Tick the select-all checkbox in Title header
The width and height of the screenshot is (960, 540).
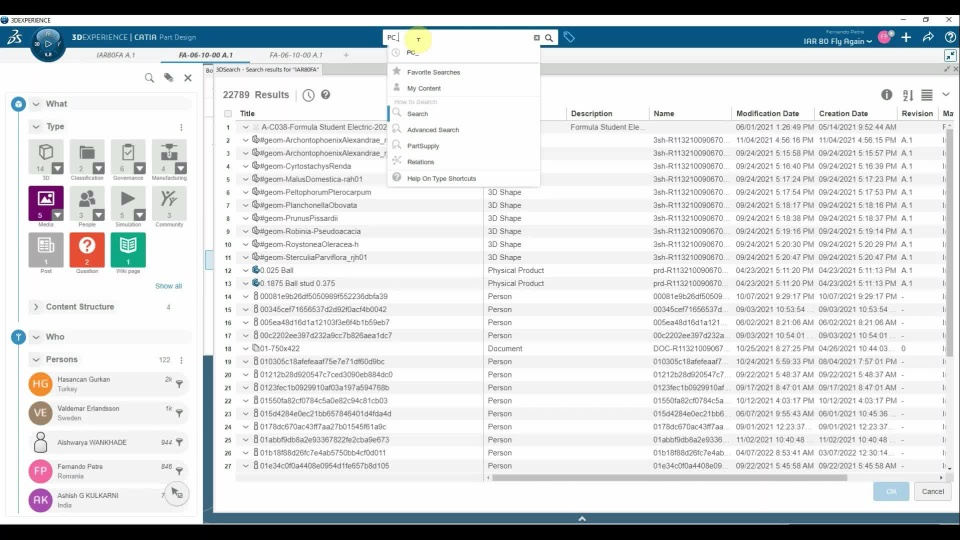tap(228, 113)
